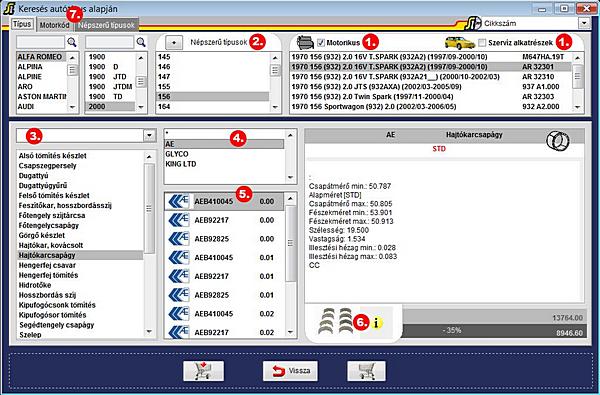Click the AE logo of AEB92825 0.00 row
This screenshot has width=600, height=395.
click(x=179, y=239)
